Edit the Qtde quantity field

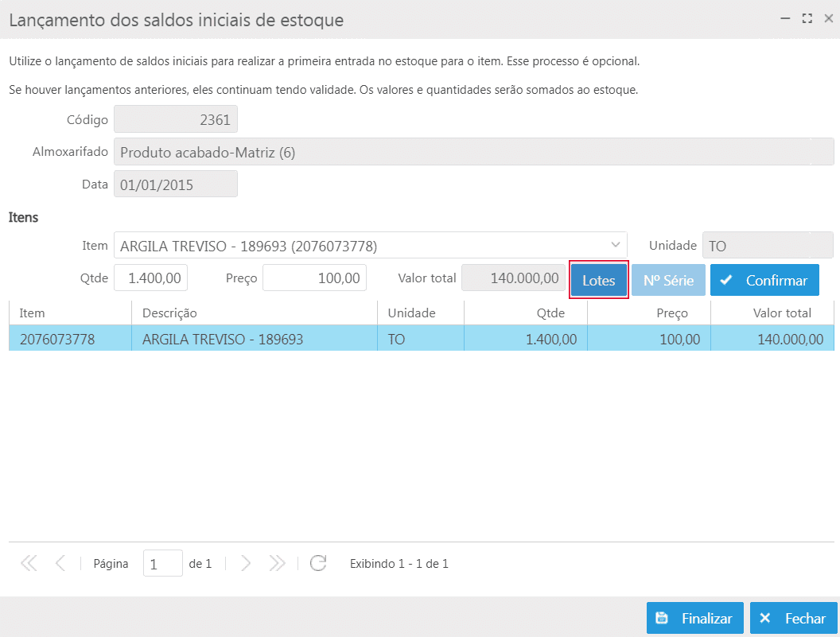[x=151, y=278]
